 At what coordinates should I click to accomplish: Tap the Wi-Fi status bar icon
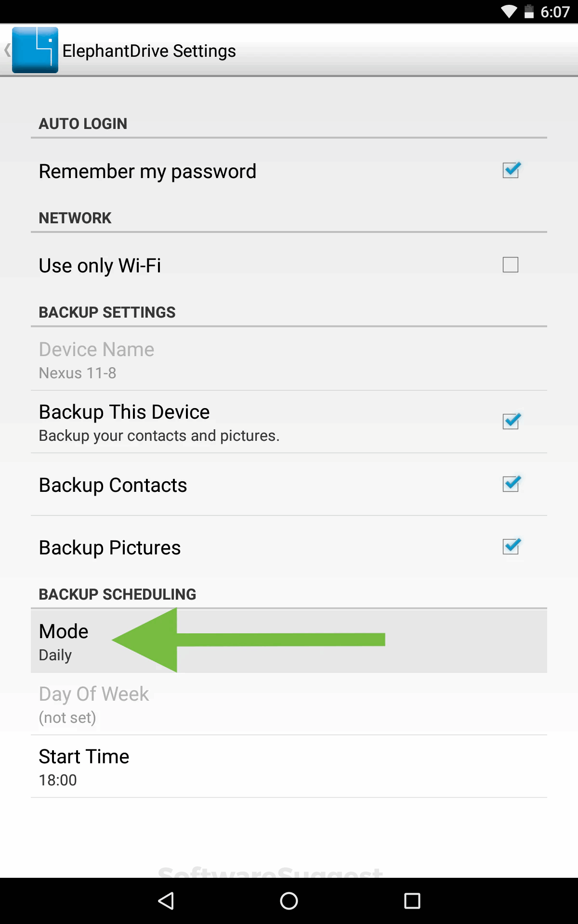[509, 12]
